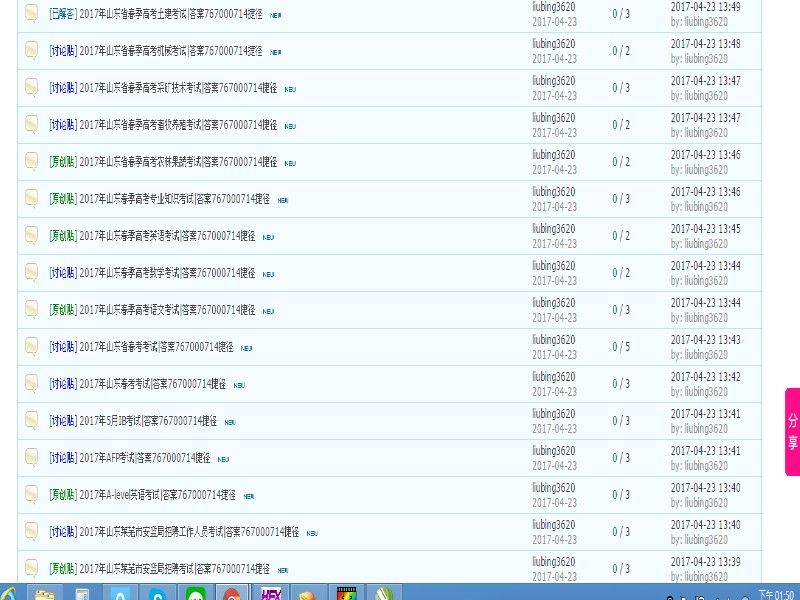The width and height of the screenshot is (800, 600).
Task: Open thread 2017年山东春季高考专业知识考试
Action: point(174,198)
